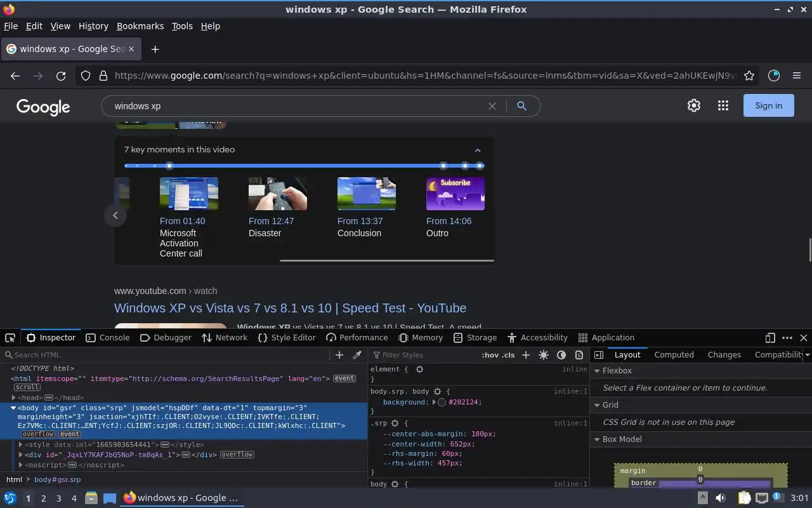The width and height of the screenshot is (812, 508).
Task: Open the History menu
Action: click(93, 26)
